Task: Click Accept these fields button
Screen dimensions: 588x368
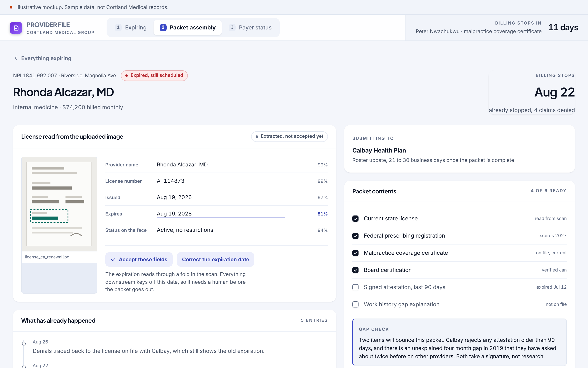Action: point(139,259)
